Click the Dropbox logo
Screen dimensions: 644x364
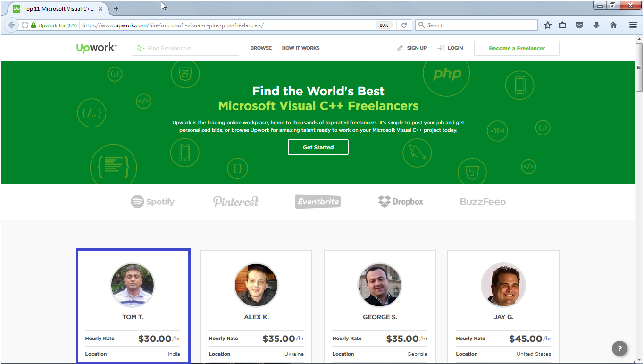(x=401, y=202)
